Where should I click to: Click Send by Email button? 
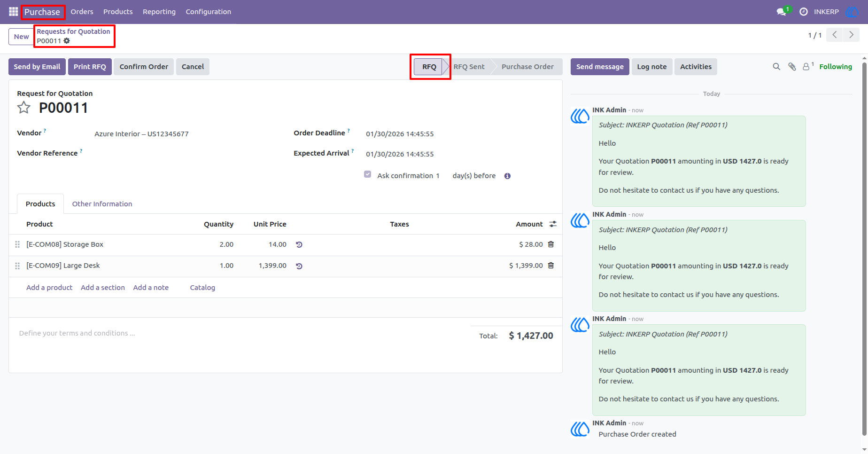click(37, 67)
